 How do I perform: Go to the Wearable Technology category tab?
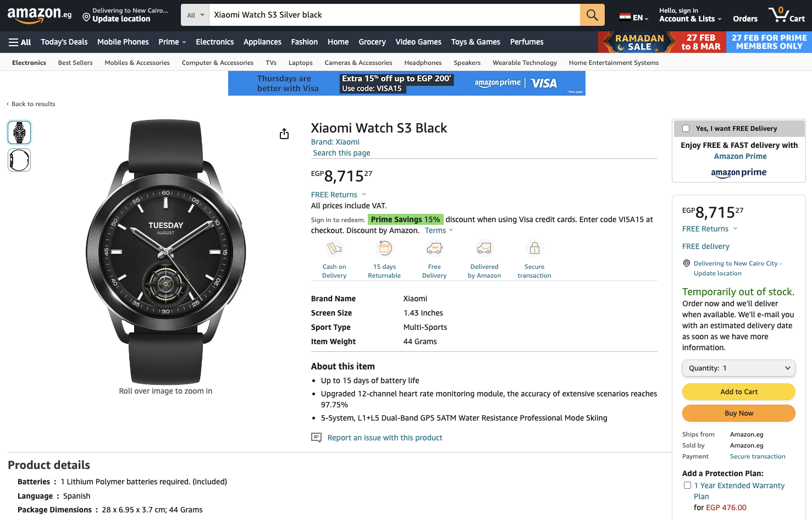point(524,63)
